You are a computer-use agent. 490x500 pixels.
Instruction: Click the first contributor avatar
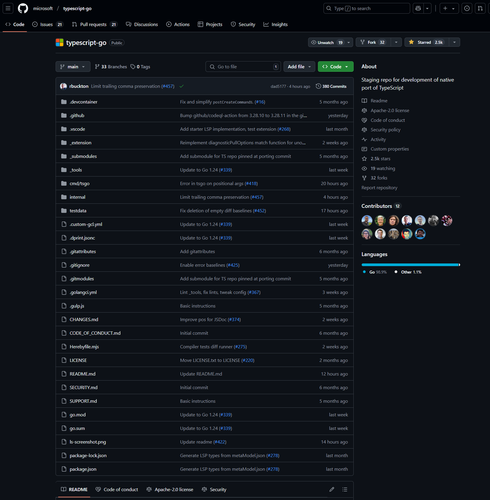click(367, 220)
